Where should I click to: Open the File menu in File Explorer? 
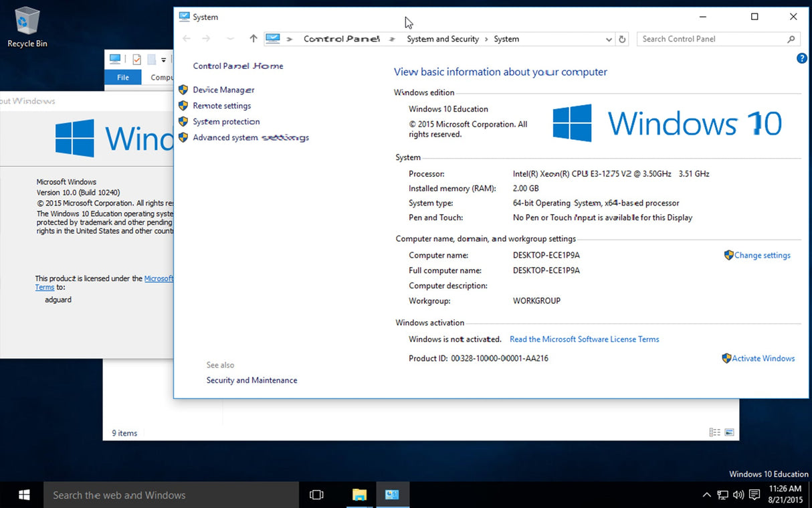122,77
